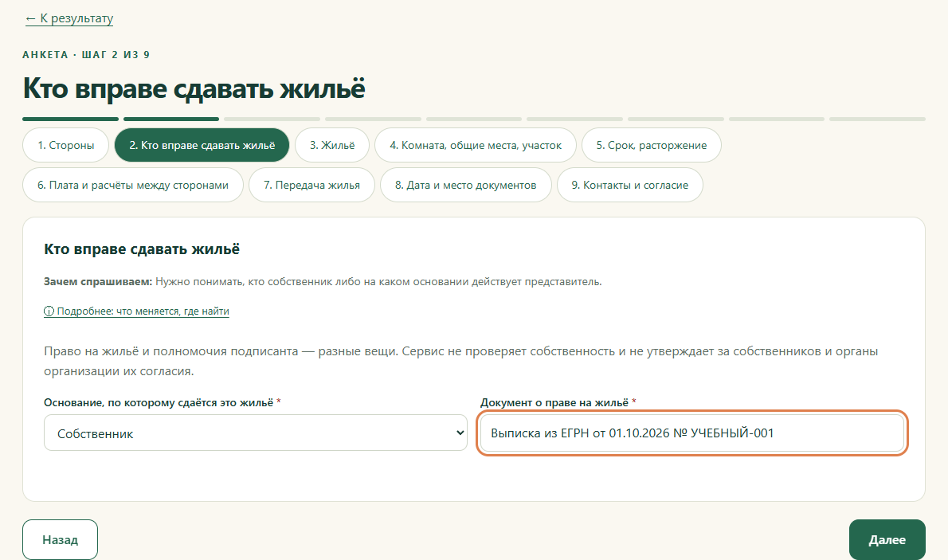948x560 pixels.
Task: Click the 'Зачем спрашиваем:' explanation text
Action: [x=323, y=282]
